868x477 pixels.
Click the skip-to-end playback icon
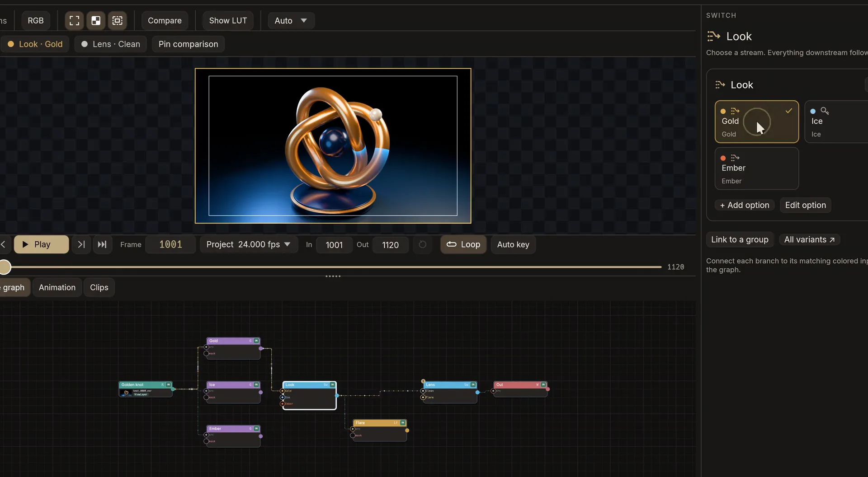pos(102,244)
